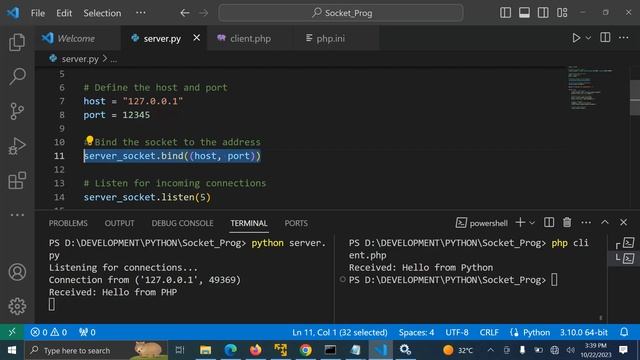
Task: Close the server.py tab
Action: 196,38
